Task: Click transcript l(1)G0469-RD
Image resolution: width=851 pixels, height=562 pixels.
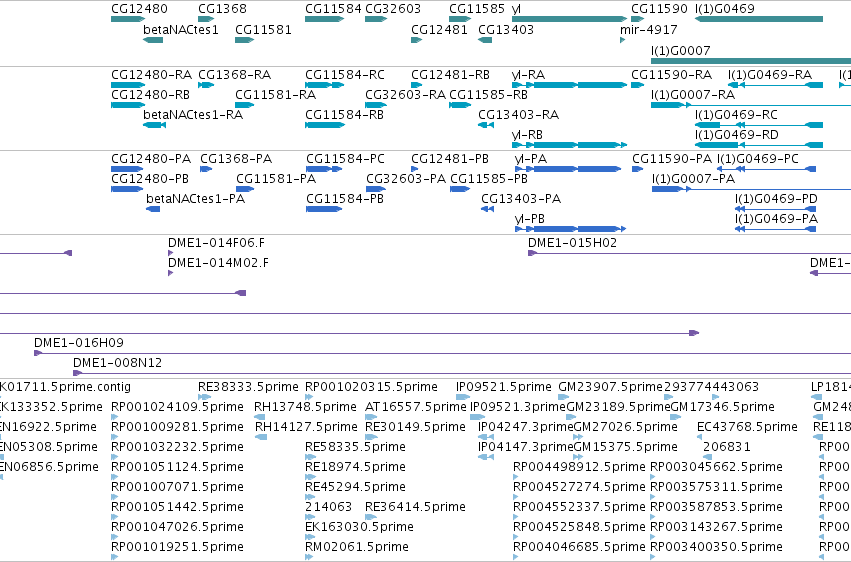Action: tap(736, 135)
